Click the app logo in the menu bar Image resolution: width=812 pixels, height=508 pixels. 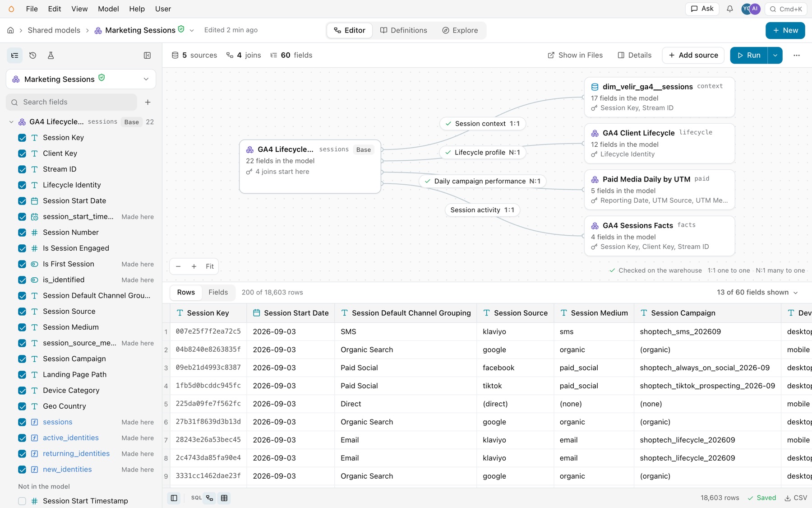[x=11, y=9]
